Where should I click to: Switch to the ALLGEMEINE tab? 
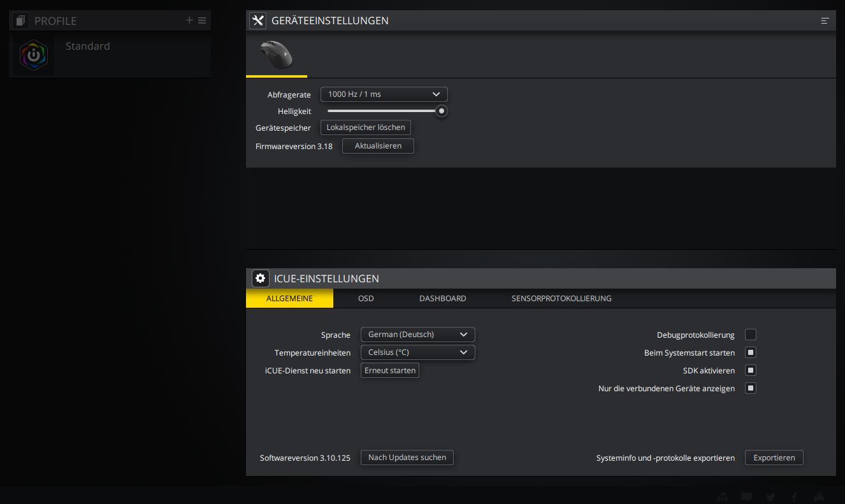[x=289, y=298]
